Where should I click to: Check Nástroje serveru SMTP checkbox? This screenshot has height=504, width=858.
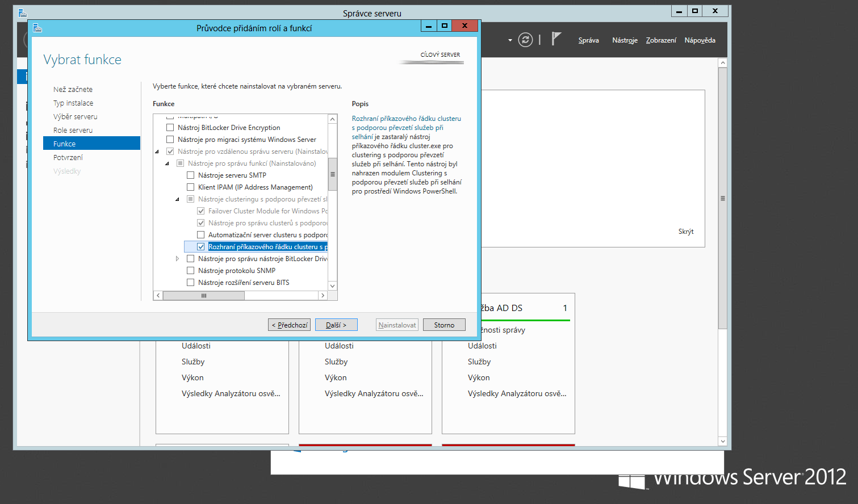(x=190, y=175)
